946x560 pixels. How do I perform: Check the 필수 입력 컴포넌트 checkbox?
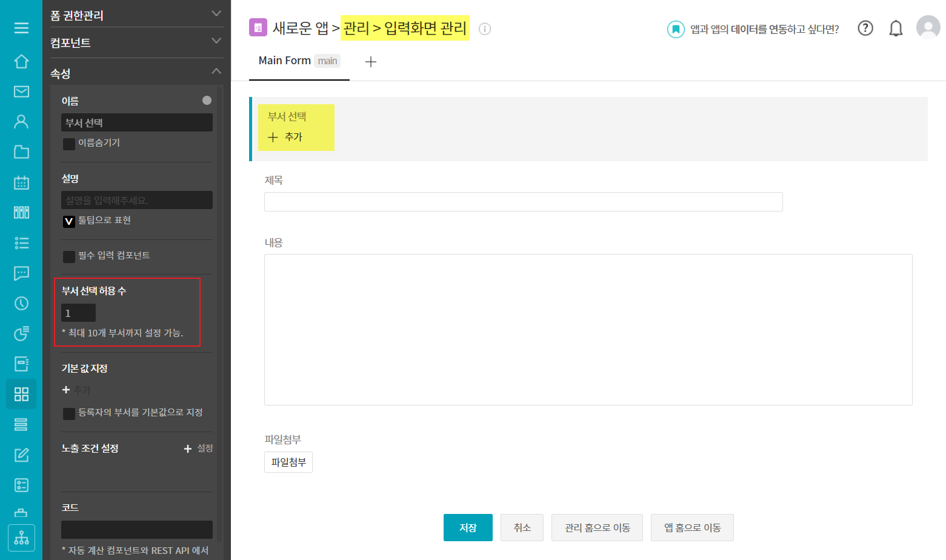tap(69, 256)
